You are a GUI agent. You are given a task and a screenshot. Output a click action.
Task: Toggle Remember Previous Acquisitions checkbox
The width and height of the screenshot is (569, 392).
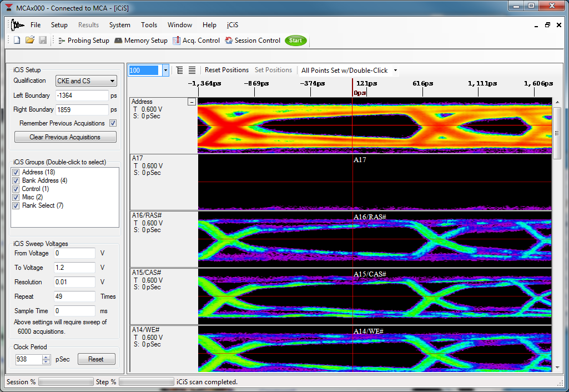pyautogui.click(x=113, y=123)
